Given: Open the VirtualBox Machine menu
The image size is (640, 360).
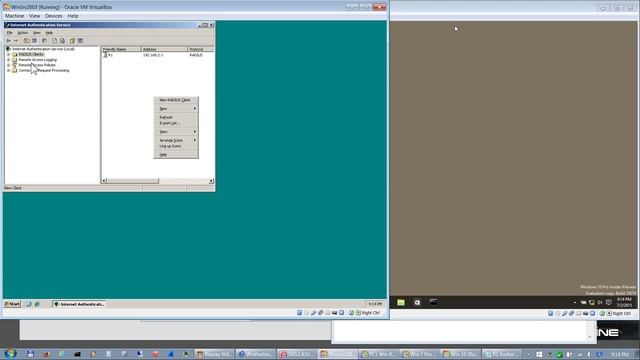Looking at the screenshot, I should [14, 16].
